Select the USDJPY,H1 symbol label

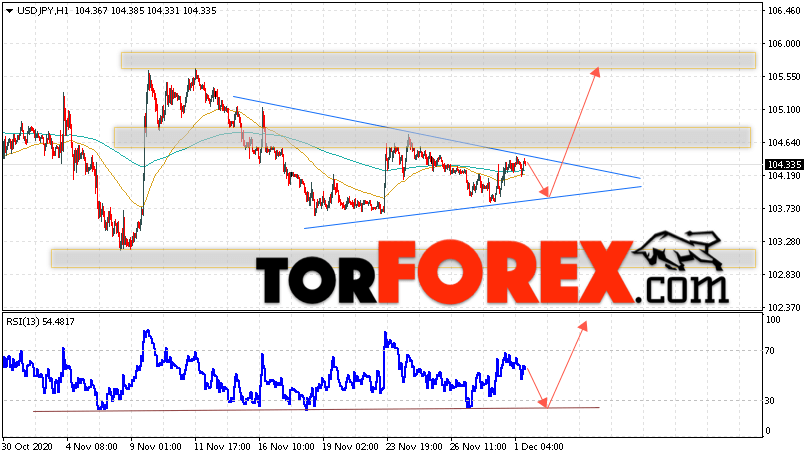[43, 11]
